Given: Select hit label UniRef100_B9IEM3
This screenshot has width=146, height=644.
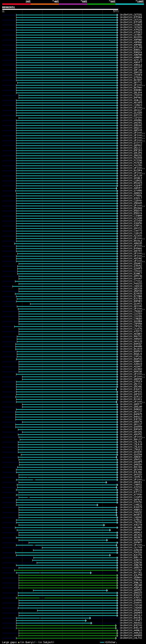Looking at the screenshot, I should click(x=131, y=37).
